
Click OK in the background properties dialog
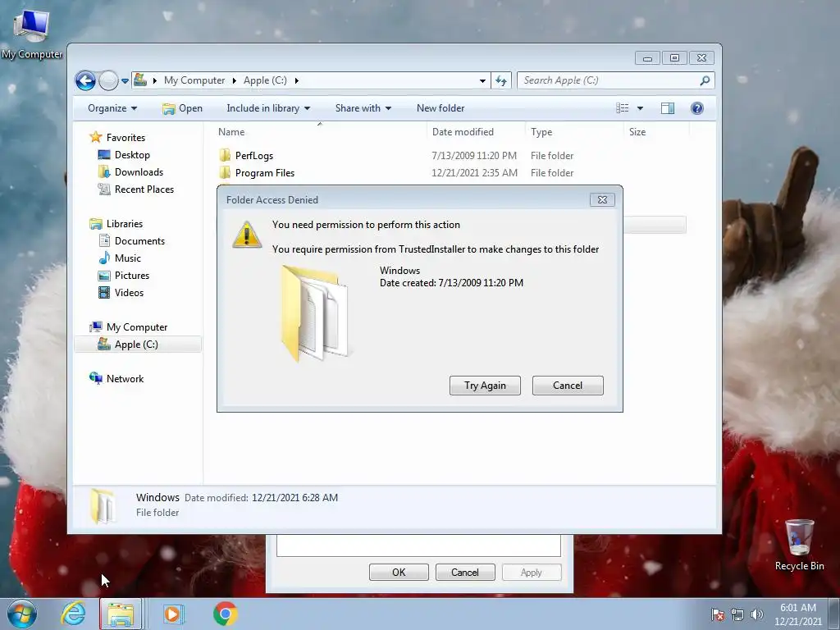pyautogui.click(x=399, y=573)
